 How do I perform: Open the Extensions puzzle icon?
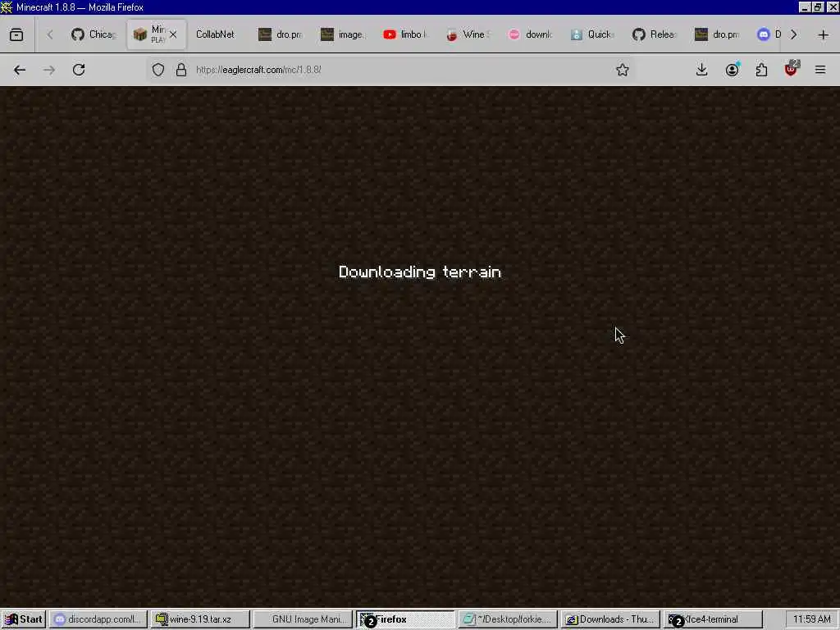point(761,70)
